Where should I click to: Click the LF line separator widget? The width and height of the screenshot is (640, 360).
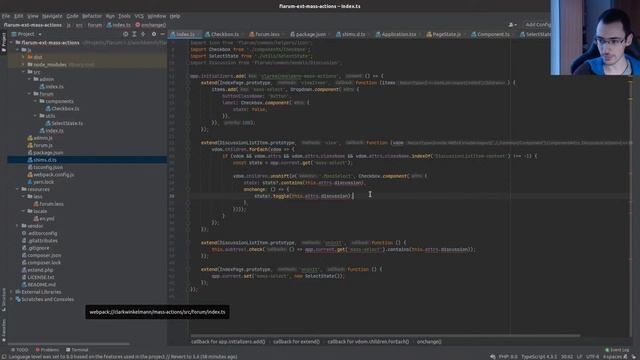pyautogui.click(x=579, y=357)
